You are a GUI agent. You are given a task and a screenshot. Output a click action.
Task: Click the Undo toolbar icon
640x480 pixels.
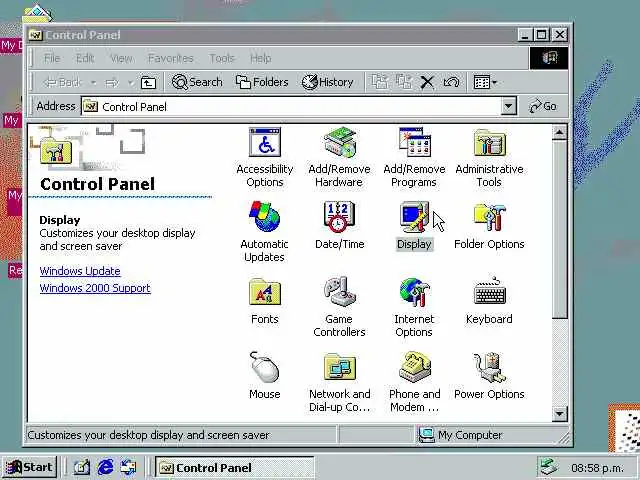(x=451, y=82)
